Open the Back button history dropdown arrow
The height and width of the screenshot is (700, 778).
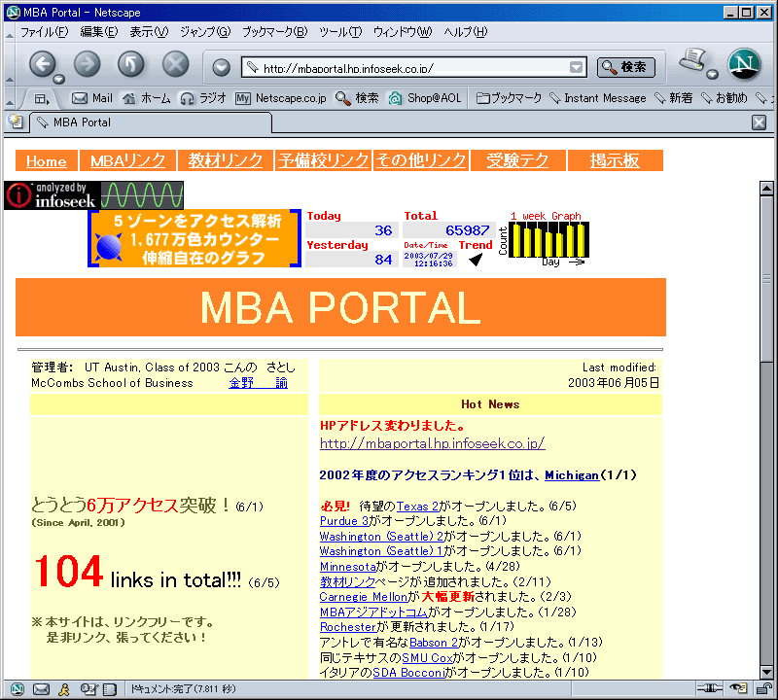click(x=59, y=79)
